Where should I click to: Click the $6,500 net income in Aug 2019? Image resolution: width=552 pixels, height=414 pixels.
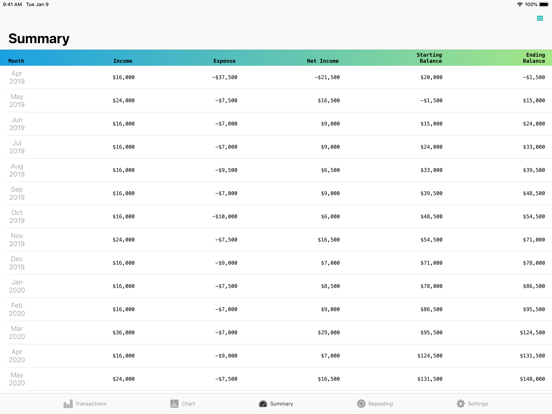tap(330, 170)
